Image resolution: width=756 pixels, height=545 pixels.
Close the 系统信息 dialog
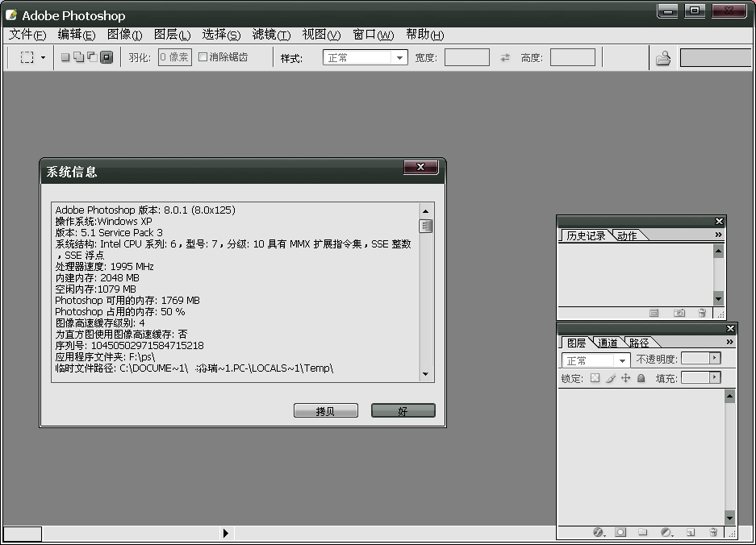click(420, 167)
